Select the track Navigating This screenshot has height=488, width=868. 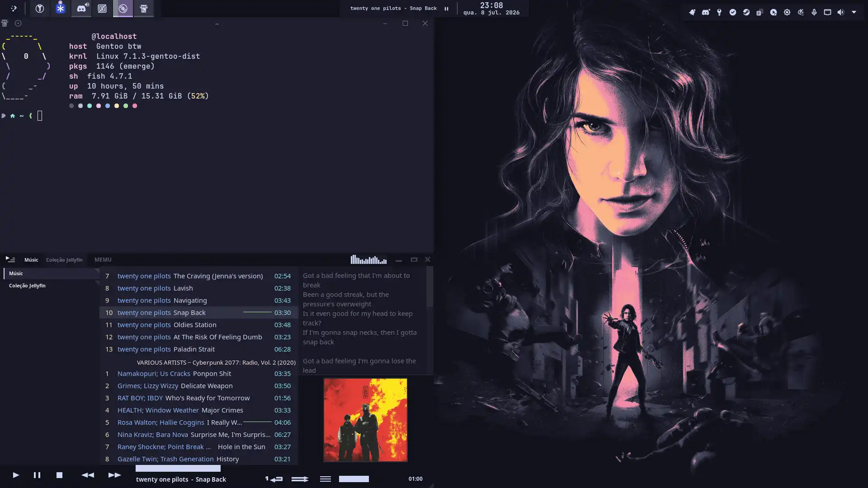click(x=199, y=300)
